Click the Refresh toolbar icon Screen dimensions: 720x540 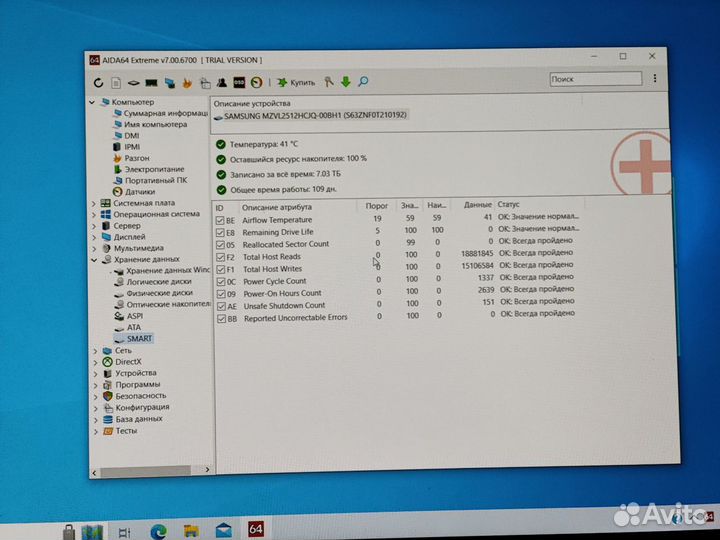pyautogui.click(x=98, y=83)
